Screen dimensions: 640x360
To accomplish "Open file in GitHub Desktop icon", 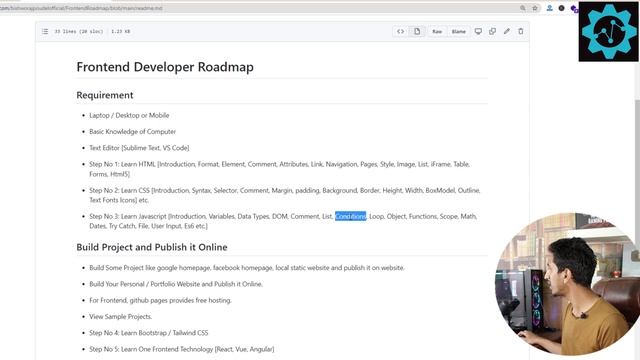I will [478, 31].
